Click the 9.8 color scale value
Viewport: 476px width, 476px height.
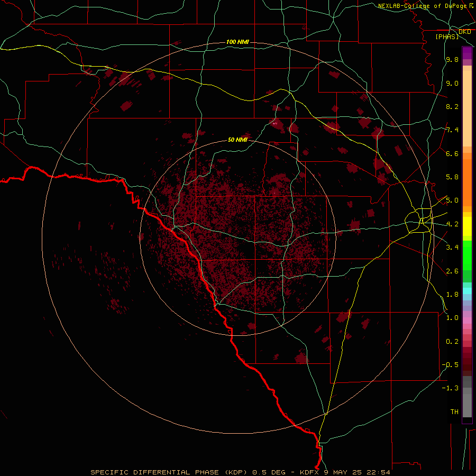click(452, 60)
